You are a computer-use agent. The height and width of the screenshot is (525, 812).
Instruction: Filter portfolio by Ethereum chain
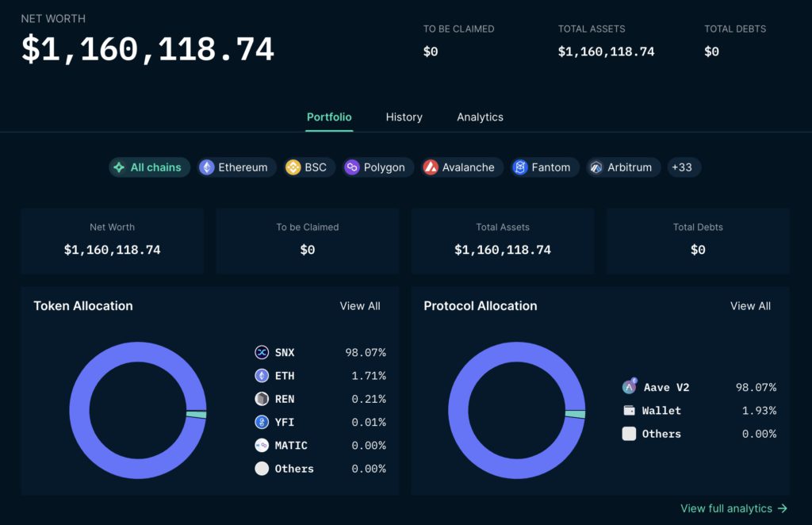point(237,167)
